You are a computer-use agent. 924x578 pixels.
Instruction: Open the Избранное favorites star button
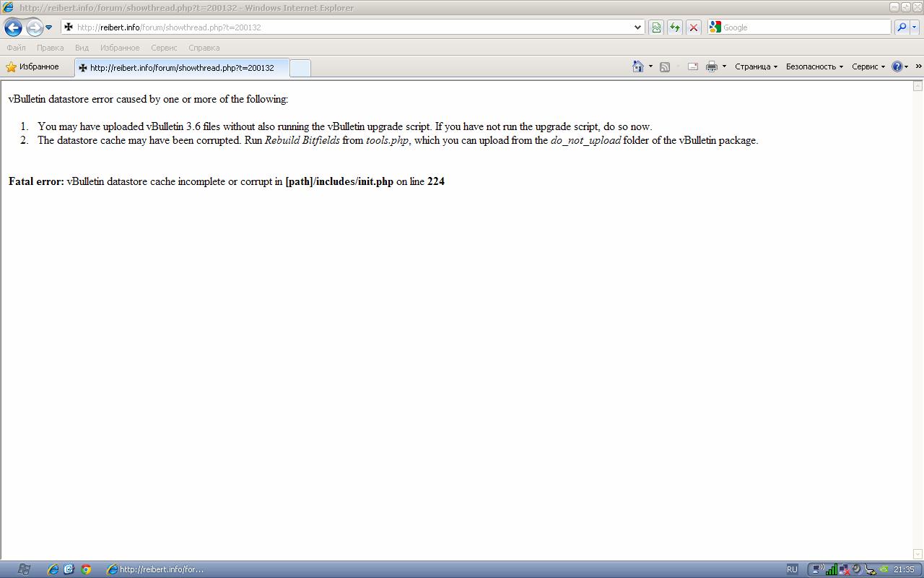click(x=32, y=67)
